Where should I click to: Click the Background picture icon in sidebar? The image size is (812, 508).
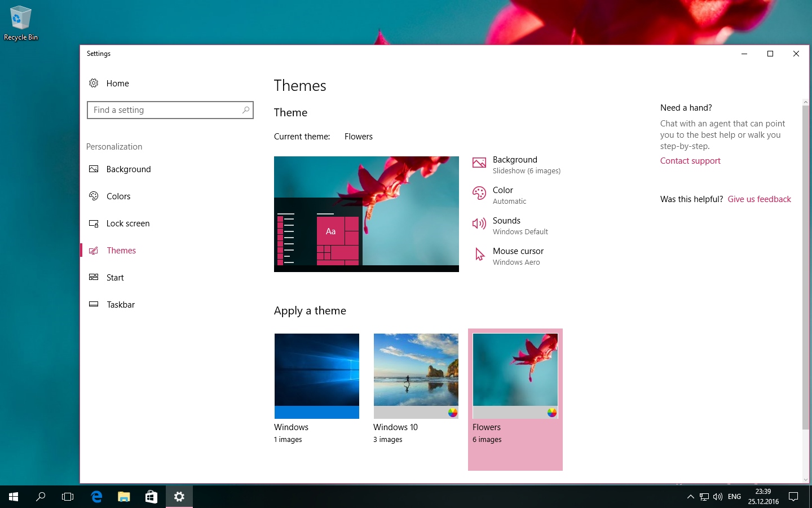[x=94, y=169]
